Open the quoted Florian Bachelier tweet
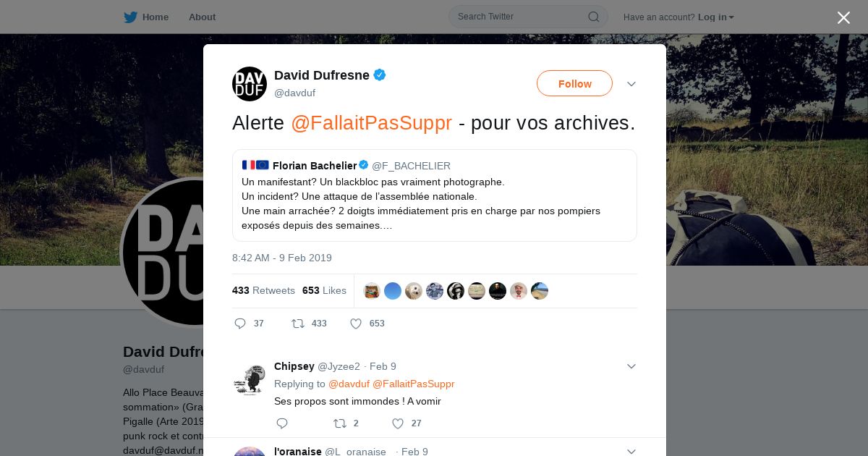 click(434, 195)
